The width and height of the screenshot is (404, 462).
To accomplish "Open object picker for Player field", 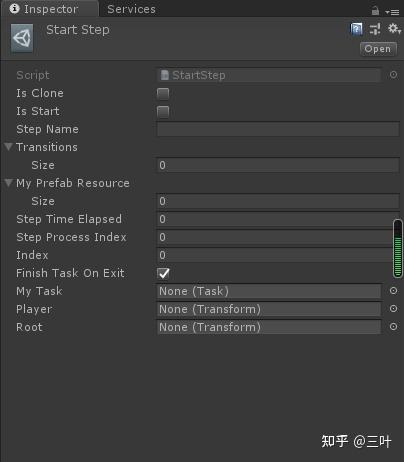I will click(393, 309).
